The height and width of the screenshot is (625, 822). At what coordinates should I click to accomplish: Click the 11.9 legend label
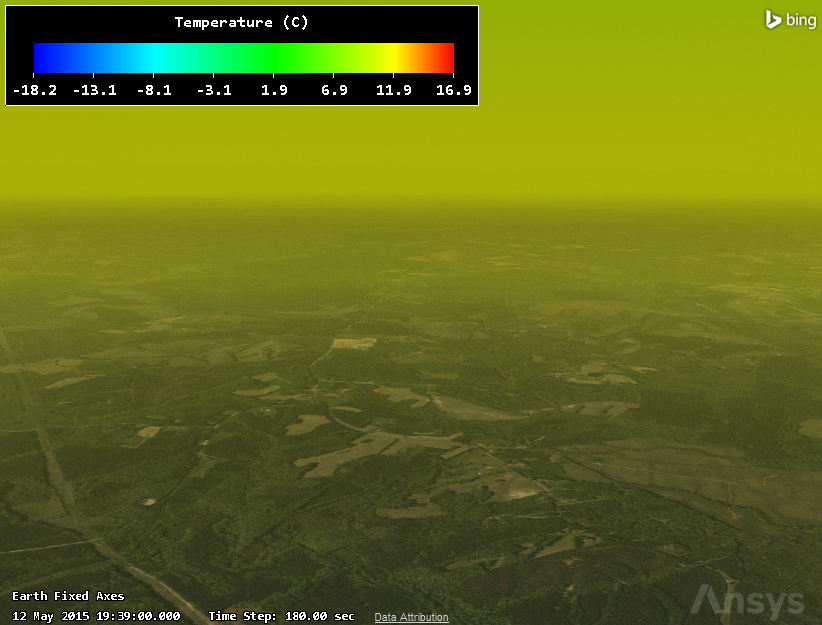pos(394,91)
